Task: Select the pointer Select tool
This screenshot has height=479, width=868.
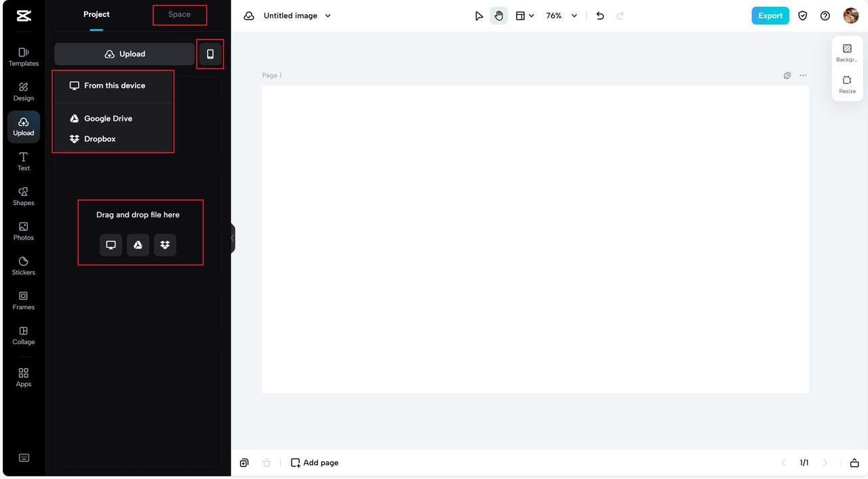Action: click(x=479, y=16)
